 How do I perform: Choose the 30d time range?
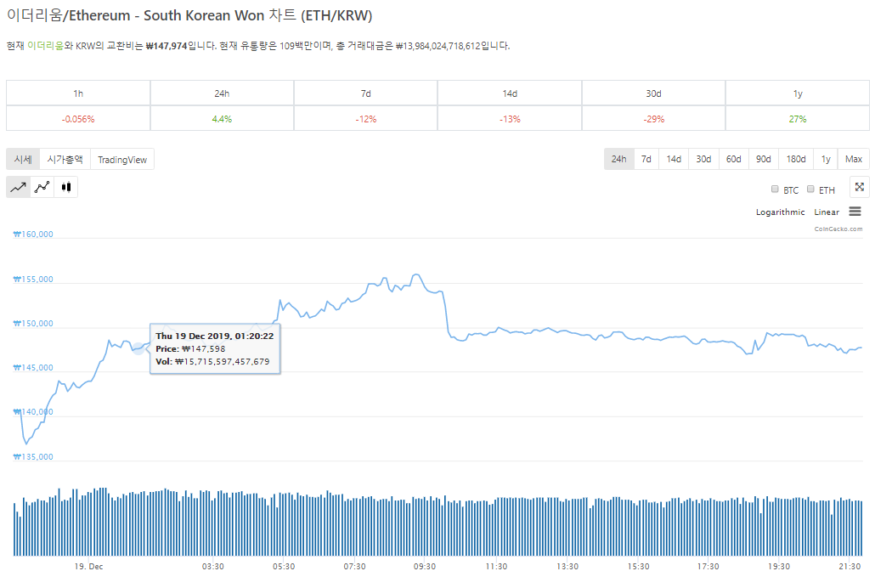[703, 159]
